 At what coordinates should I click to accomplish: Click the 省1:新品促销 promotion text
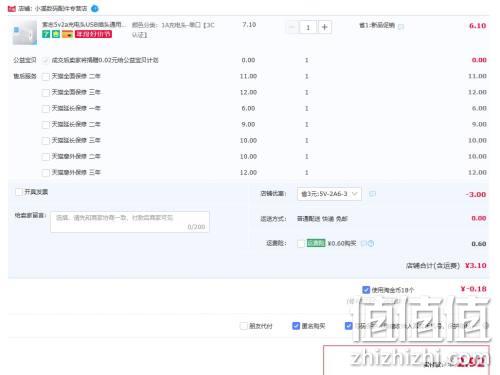pos(377,25)
